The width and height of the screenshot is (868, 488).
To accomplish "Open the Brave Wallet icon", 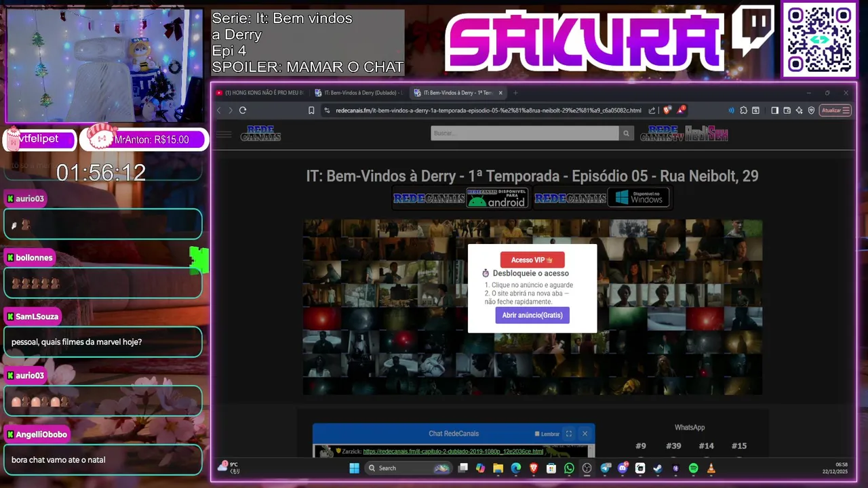I will coord(787,110).
